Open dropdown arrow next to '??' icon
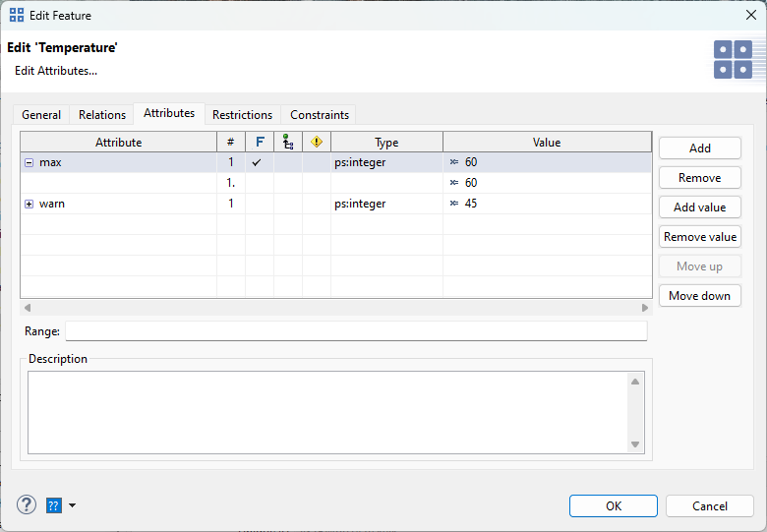767x532 pixels. tap(72, 505)
